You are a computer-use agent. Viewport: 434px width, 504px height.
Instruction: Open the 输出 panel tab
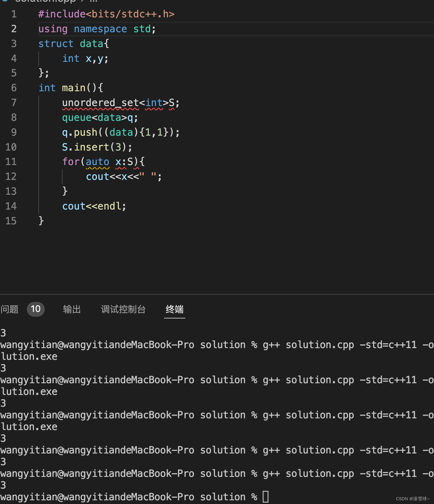[x=72, y=309]
